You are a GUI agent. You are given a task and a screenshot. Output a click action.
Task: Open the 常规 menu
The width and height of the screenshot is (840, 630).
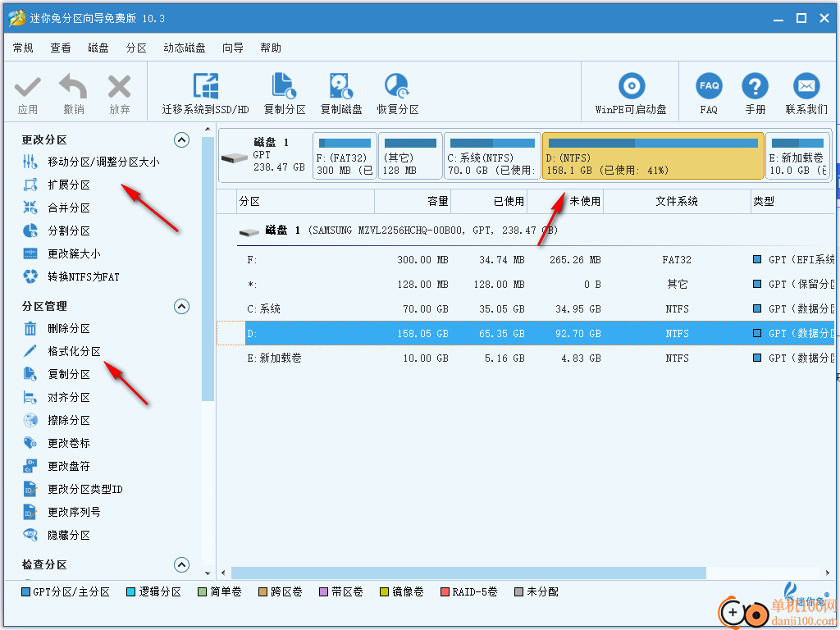tap(23, 48)
